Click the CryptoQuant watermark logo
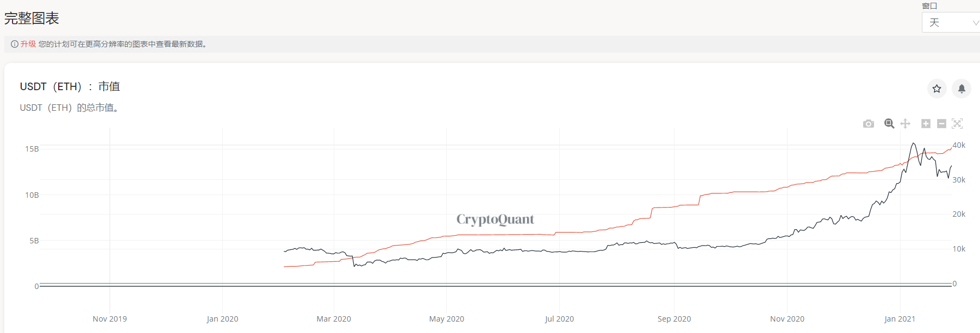 (x=495, y=219)
